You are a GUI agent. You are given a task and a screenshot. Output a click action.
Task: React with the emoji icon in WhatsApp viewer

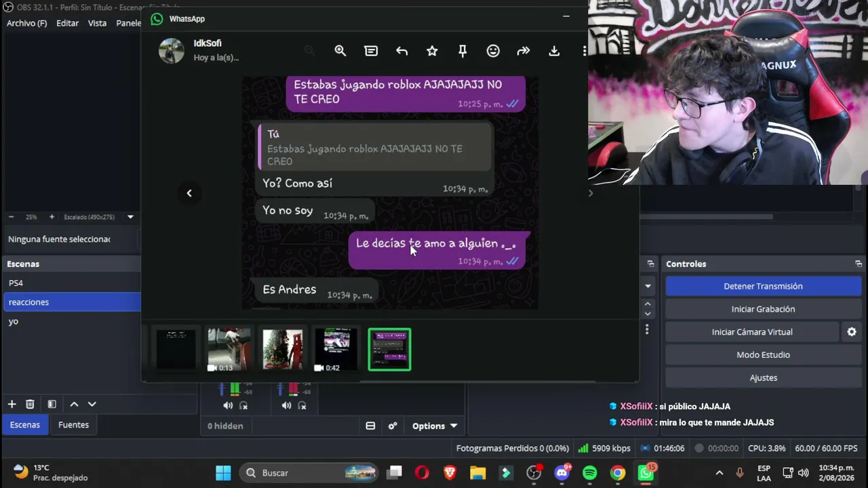click(x=493, y=51)
